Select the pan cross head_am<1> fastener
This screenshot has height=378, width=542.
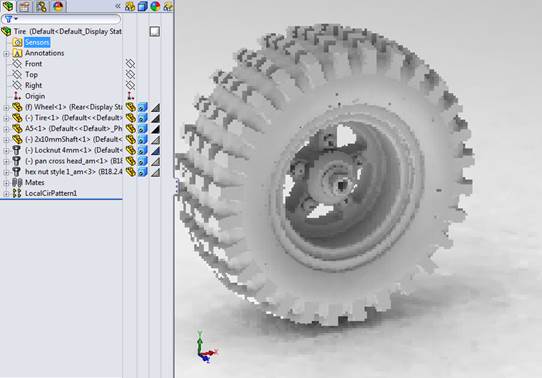pos(73,161)
